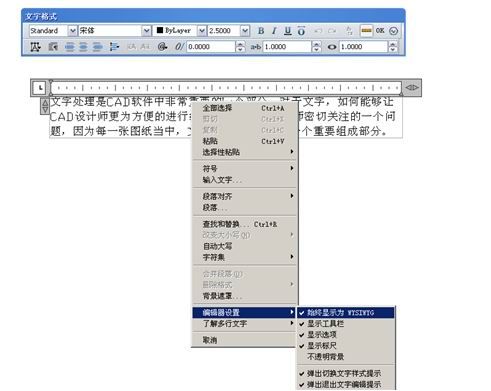Click oblique angle spinner arrows

pyautogui.click(x=240, y=47)
